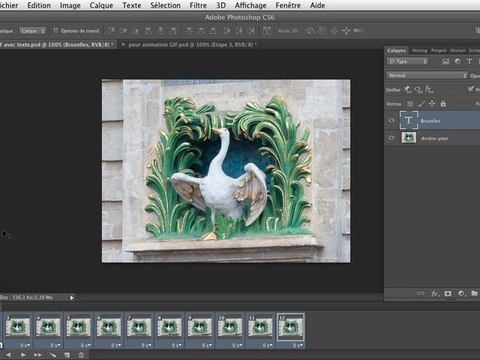Open the Edition menu
The image size is (480, 360).
point(39,5)
